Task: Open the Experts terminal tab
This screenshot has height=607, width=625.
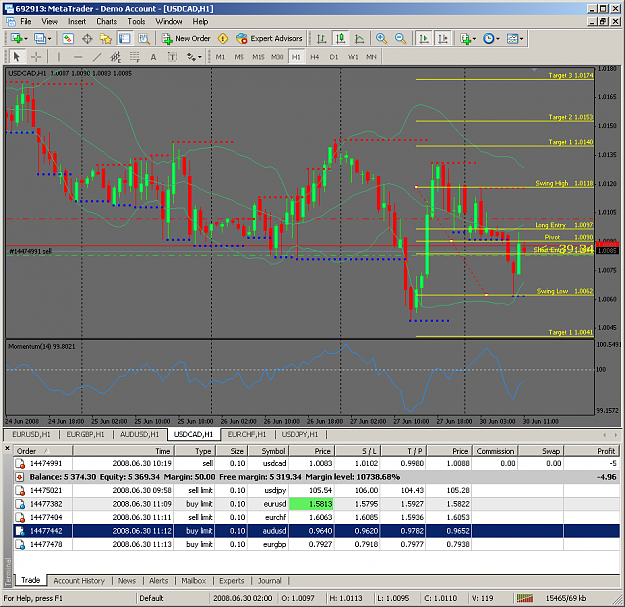Action: click(x=232, y=581)
